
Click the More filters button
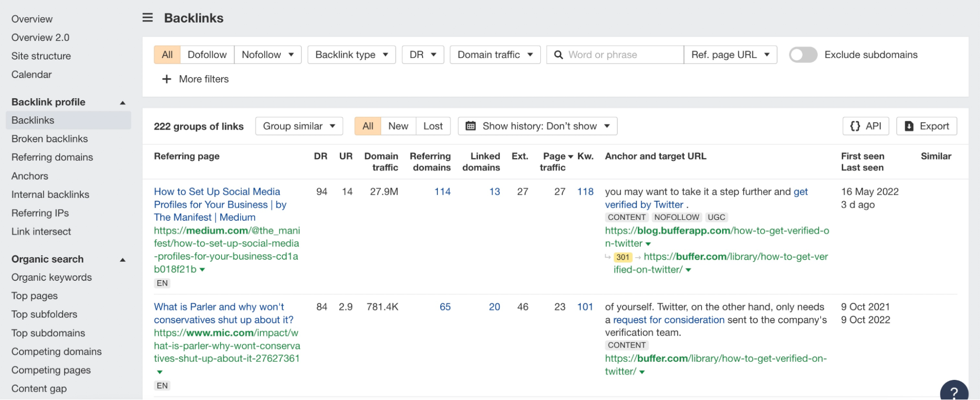pos(195,79)
